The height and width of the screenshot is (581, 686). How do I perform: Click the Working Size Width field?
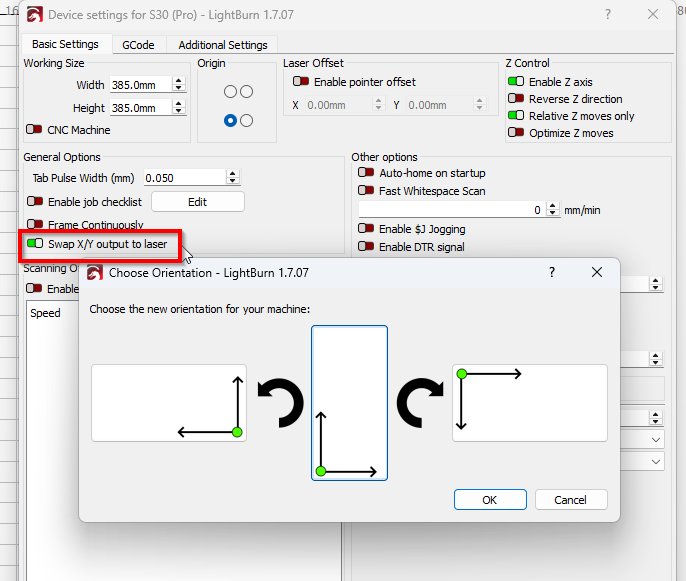point(140,84)
